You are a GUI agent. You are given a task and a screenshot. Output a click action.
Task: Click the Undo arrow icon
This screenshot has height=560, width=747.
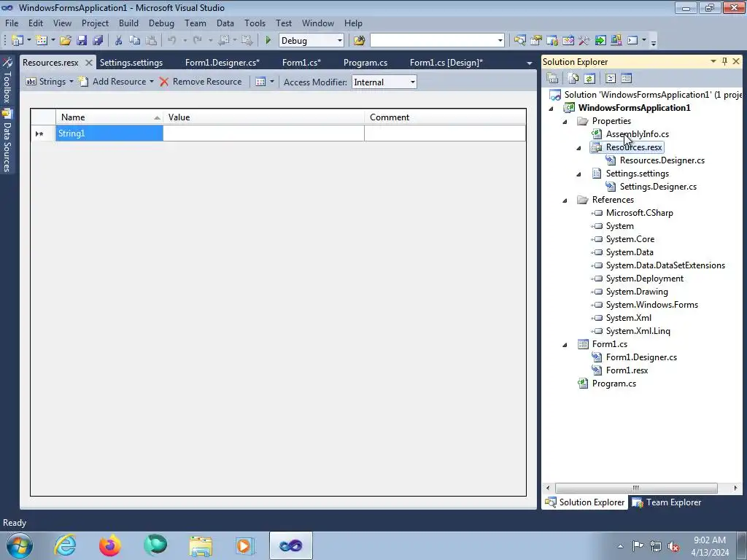(x=172, y=41)
